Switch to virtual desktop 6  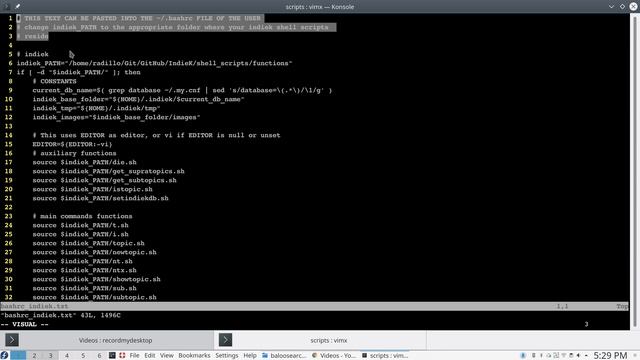(99, 356)
